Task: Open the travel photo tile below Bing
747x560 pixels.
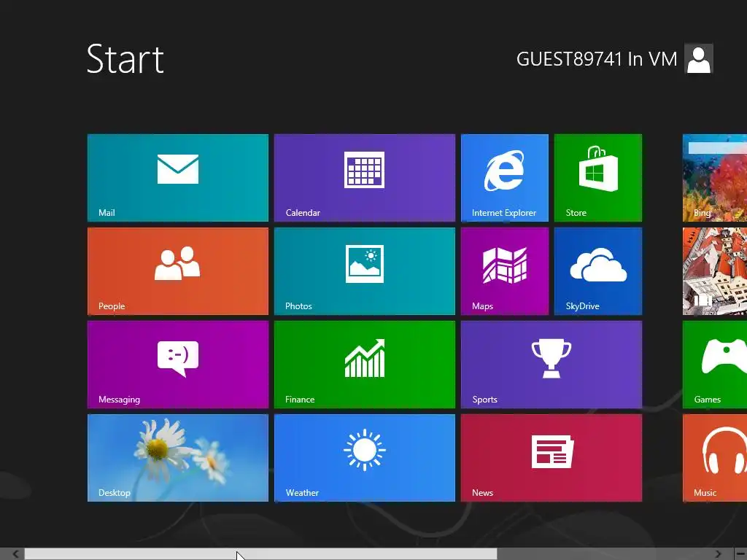Action: (x=715, y=271)
